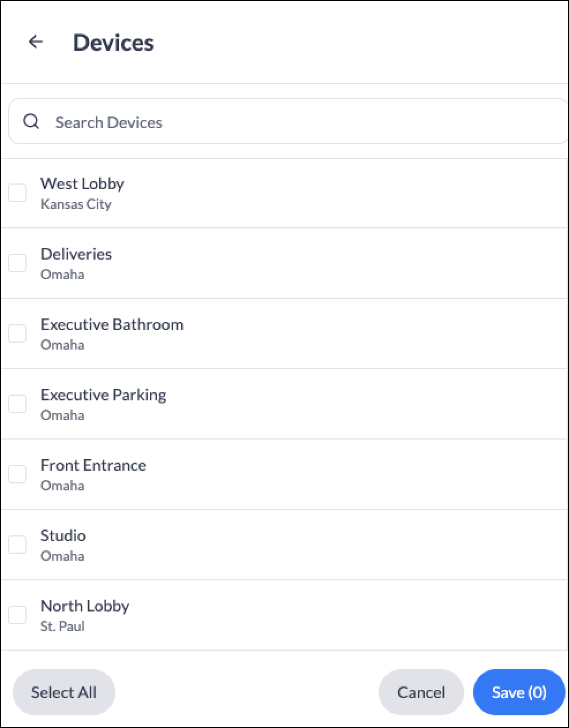This screenshot has height=728, width=569.
Task: Check the North Lobby checkbox
Action: [x=17, y=615]
